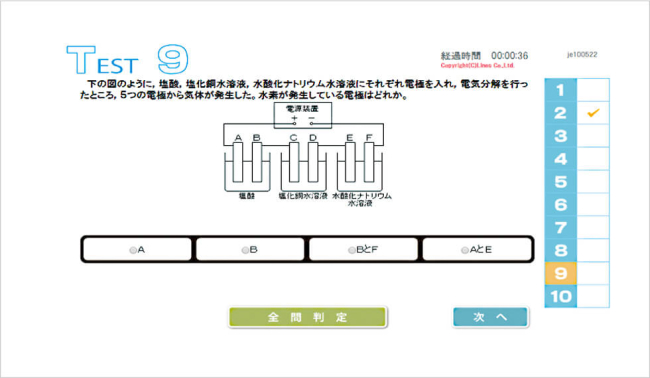The height and width of the screenshot is (378, 650).
Task: Jump to question 10 in sidebar
Action: (x=560, y=296)
